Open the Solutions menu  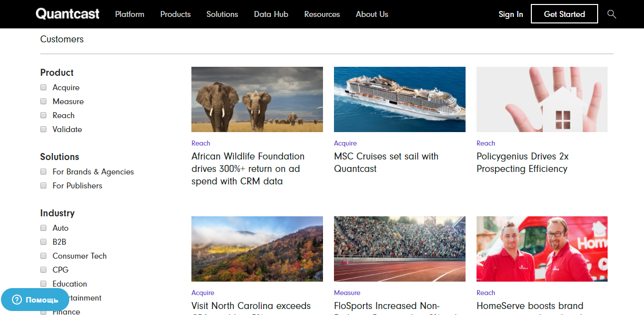coord(222,14)
